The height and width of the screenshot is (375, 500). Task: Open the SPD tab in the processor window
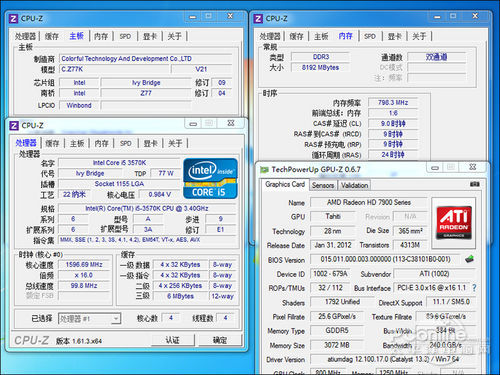point(126,143)
